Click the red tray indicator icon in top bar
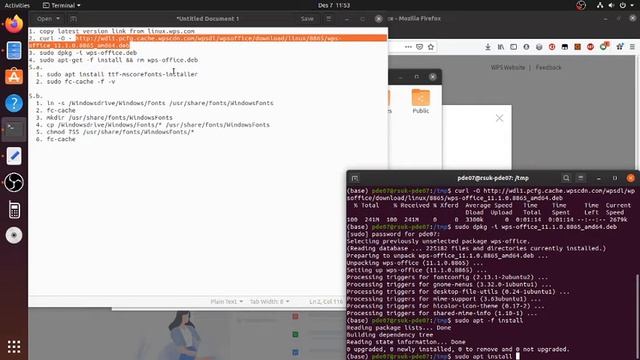The height and width of the screenshot is (360, 640). pos(581,5)
